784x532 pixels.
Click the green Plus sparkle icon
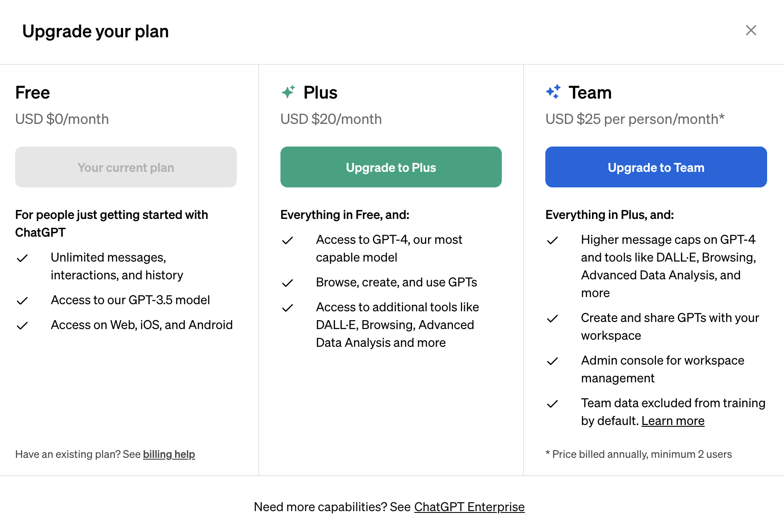[288, 92]
